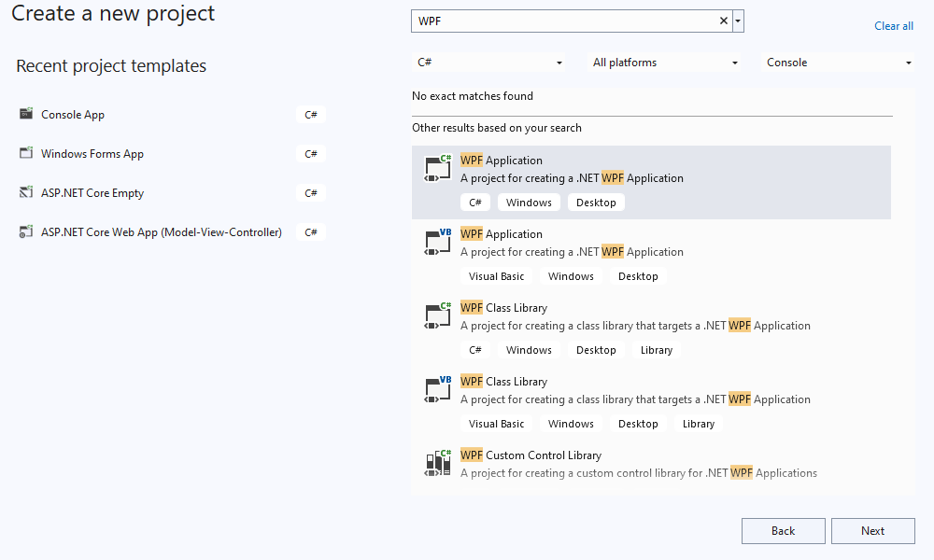Click the Clear all link
The width and height of the screenshot is (934, 560).
click(x=893, y=26)
